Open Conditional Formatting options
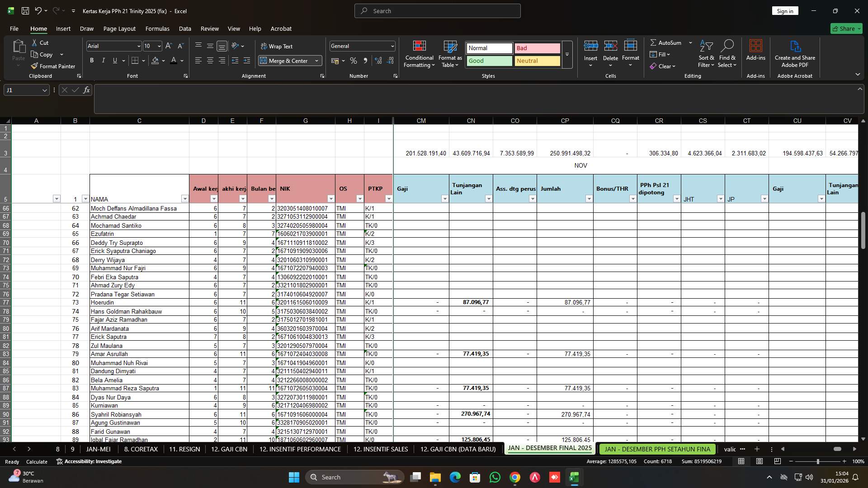Image resolution: width=868 pixels, height=488 pixels. click(x=419, y=54)
